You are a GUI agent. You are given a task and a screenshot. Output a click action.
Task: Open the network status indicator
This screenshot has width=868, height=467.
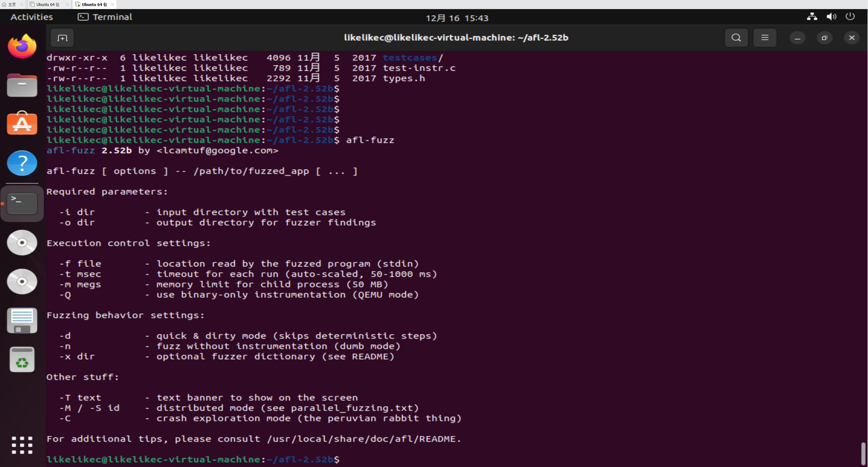[x=812, y=16]
